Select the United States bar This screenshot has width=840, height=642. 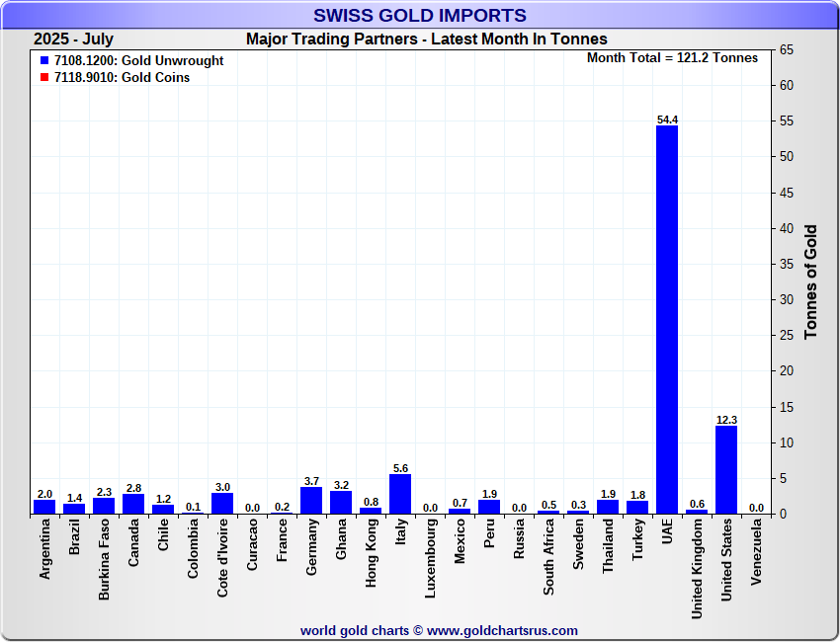click(726, 469)
